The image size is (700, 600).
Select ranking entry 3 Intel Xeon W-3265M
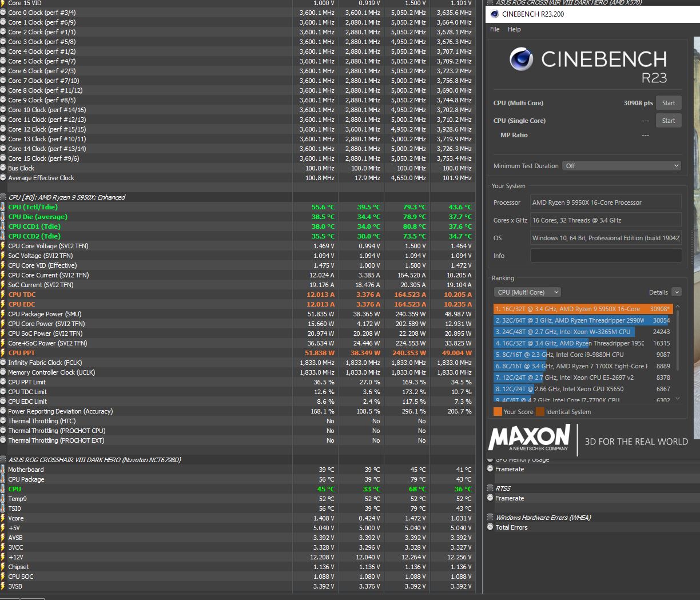tap(583, 332)
